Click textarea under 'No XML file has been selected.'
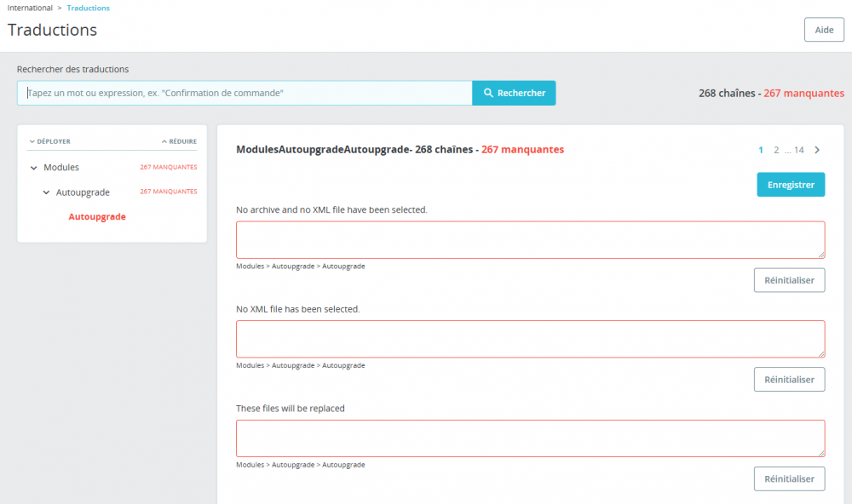 coord(530,339)
